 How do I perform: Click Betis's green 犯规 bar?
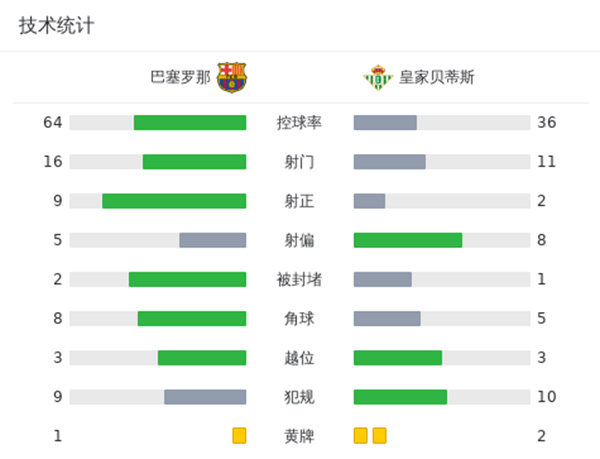click(400, 397)
